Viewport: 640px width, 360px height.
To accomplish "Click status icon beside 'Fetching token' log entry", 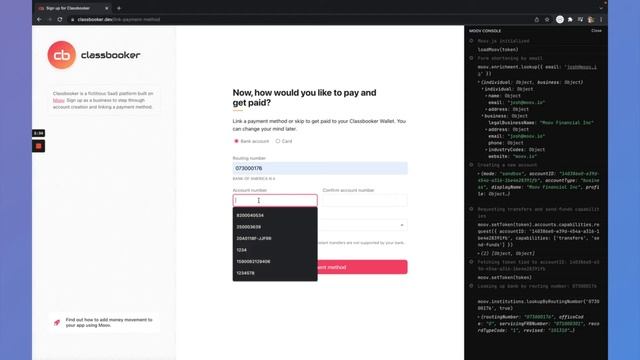I will 471,262.
